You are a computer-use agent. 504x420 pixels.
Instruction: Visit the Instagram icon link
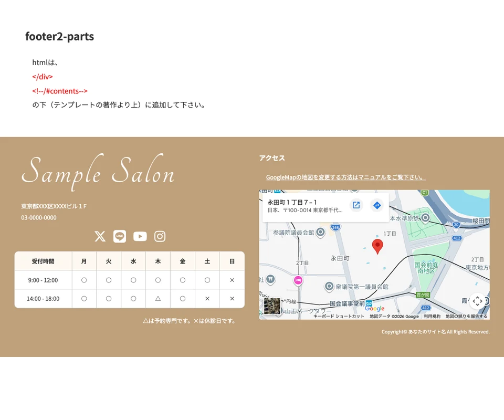coord(160,236)
